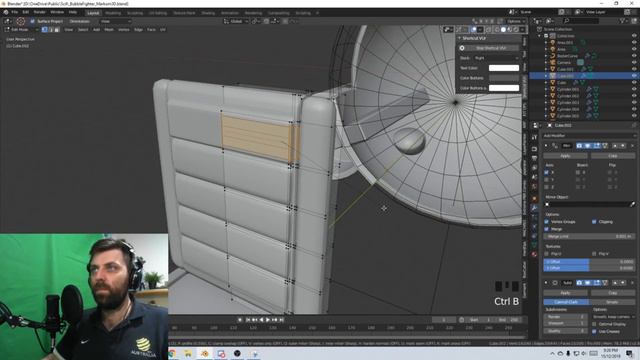Viewport: 640px width, 360px height.
Task: Click the Text Color swatch in Shortcut VUr
Action: [x=504, y=68]
